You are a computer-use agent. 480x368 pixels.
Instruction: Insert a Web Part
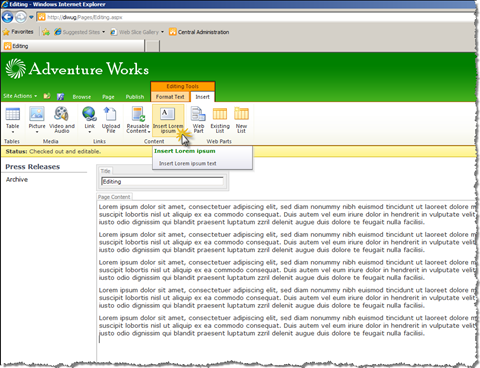tap(198, 119)
